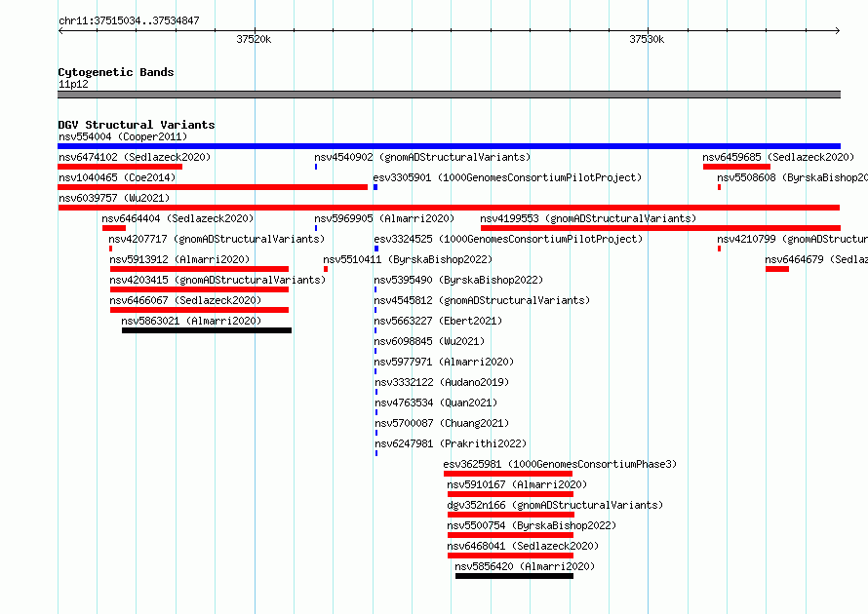
Task: Select nsv5977971 (Almarri2020) label
Action: (x=444, y=362)
